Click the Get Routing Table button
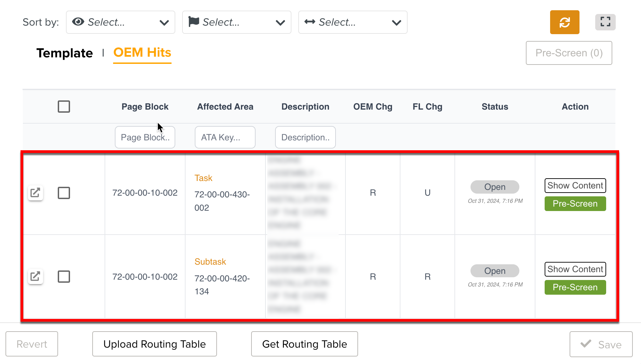 [304, 344]
